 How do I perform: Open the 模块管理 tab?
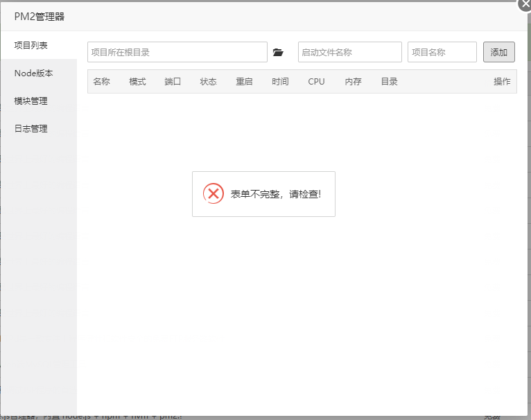[39, 101]
